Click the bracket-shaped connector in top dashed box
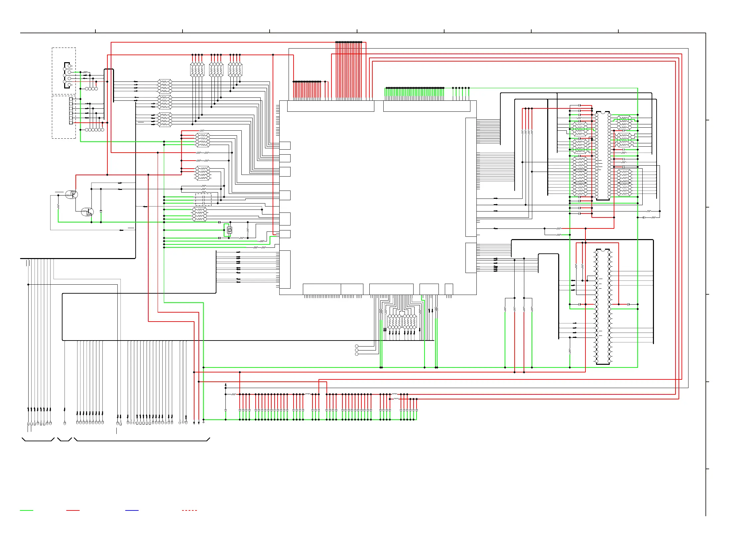The image size is (754, 560). click(x=67, y=75)
